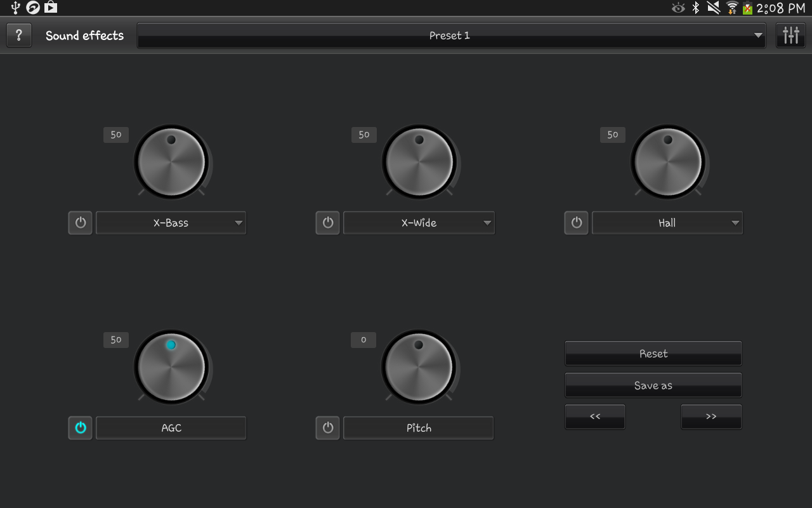
Task: Click the >> navigation button
Action: click(x=711, y=417)
